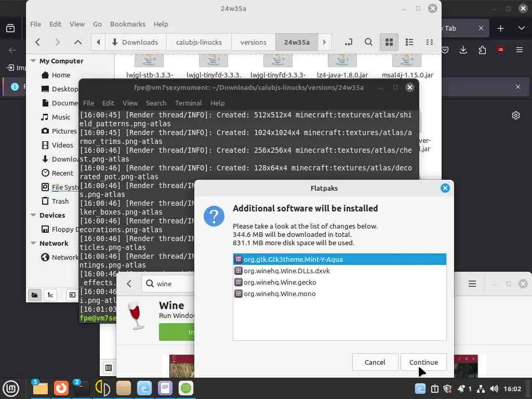Go back in the Software Manager
The height and width of the screenshot is (399, 532).
click(x=129, y=284)
